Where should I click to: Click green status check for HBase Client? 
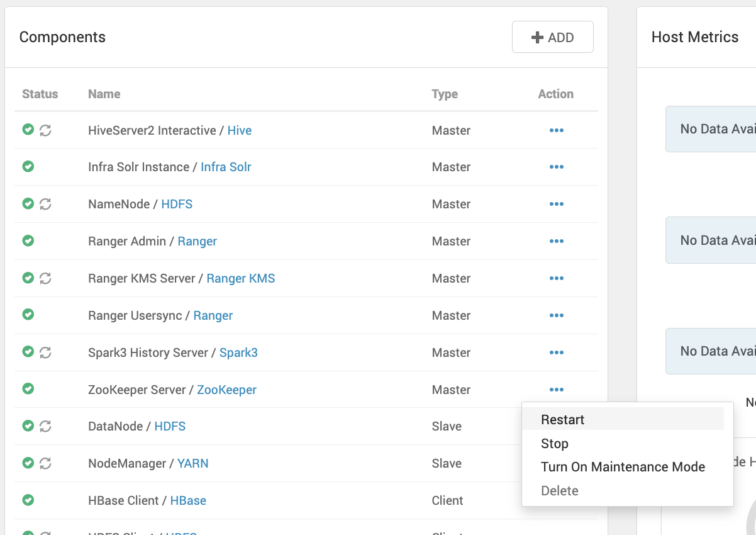pos(28,500)
